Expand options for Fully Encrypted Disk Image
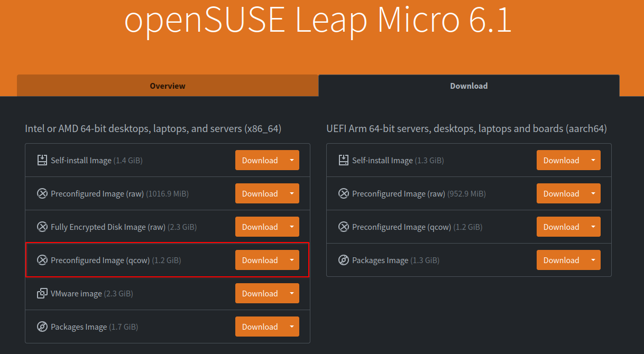Image resolution: width=644 pixels, height=354 pixels. 292,227
